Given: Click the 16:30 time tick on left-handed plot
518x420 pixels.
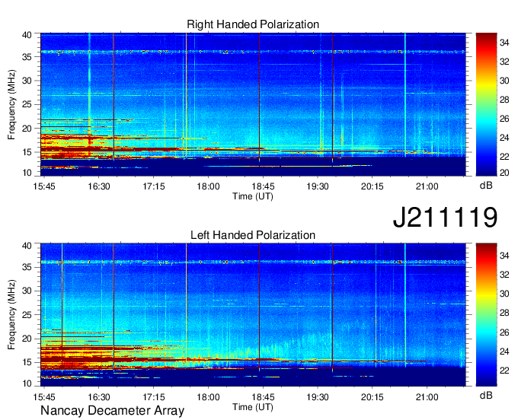Looking at the screenshot, I should click(99, 397).
